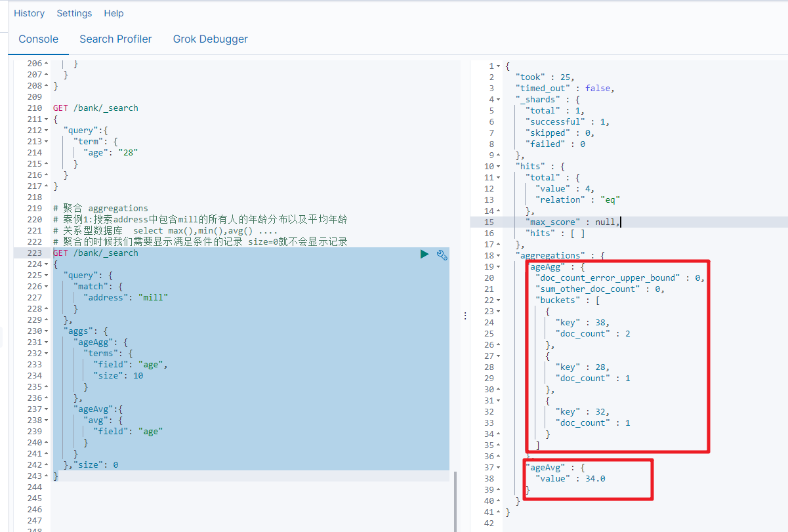Screen dimensions: 788x532
Task: Collapse buckets fold at response line 22
Action: coord(499,300)
